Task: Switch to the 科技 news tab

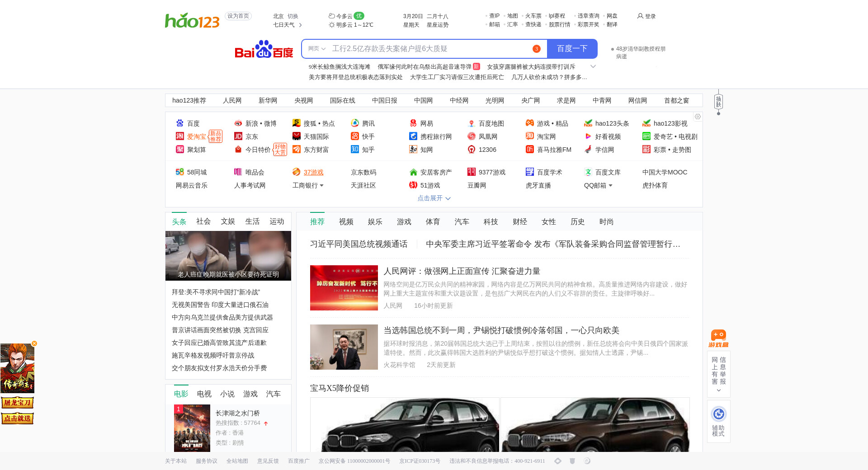Action: click(x=491, y=222)
